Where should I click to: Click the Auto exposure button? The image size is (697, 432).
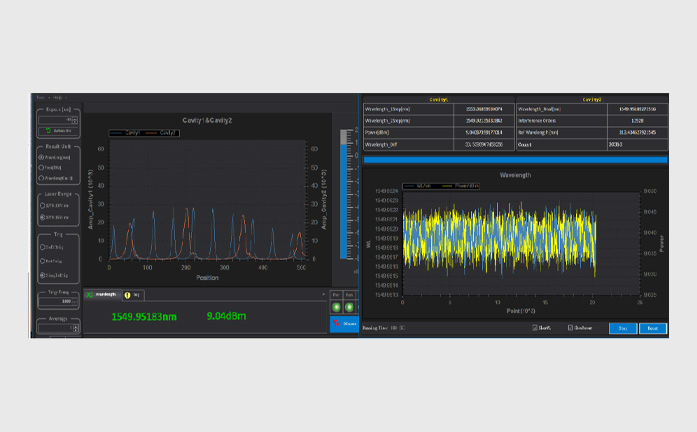(58, 131)
